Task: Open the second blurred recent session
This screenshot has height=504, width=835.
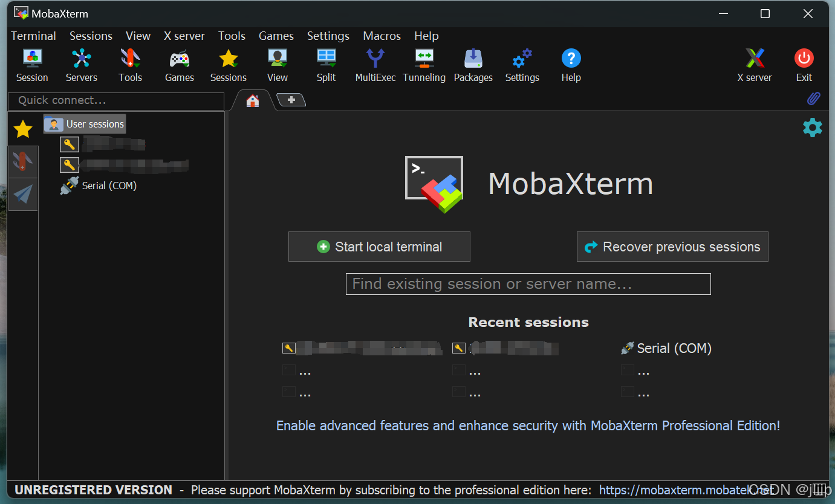Action: (505, 348)
